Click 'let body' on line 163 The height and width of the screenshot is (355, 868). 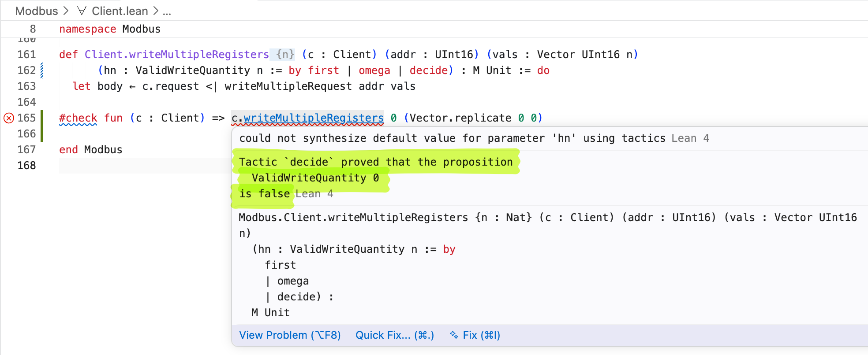coord(97,86)
